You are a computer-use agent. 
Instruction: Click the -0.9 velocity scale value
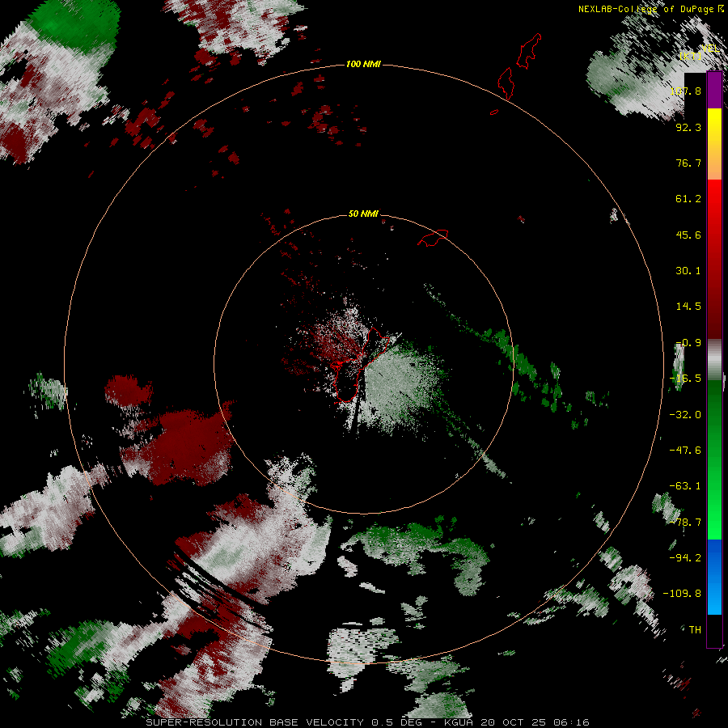[x=688, y=343]
